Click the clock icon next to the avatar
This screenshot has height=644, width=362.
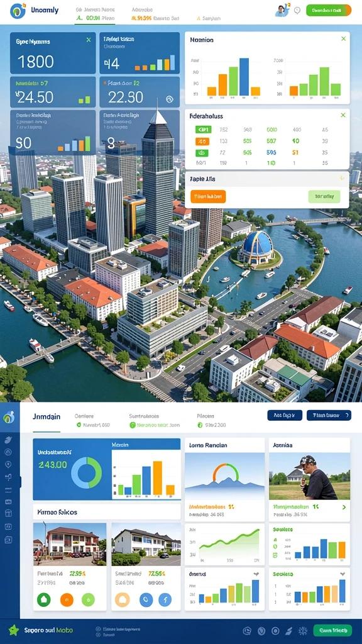297,11
